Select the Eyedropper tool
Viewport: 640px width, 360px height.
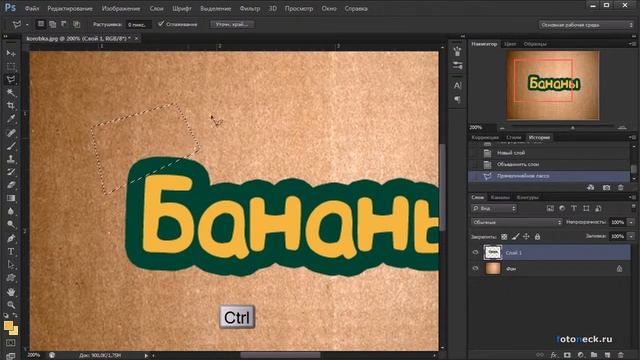[x=11, y=119]
